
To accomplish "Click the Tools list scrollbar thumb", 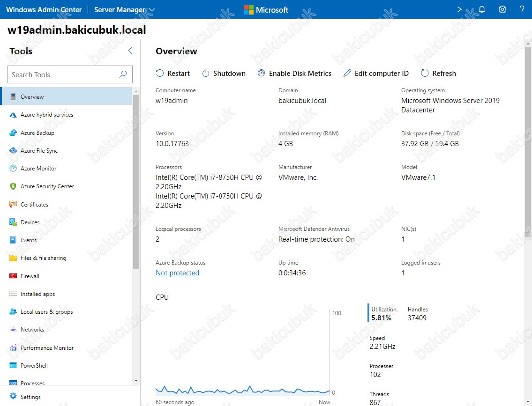I will (136, 182).
